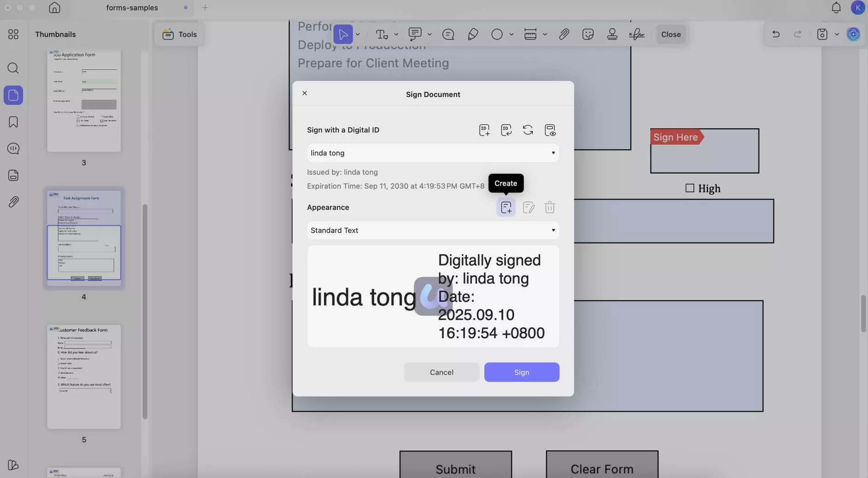Refresh the digital ID list
The width and height of the screenshot is (868, 478).
(528, 130)
